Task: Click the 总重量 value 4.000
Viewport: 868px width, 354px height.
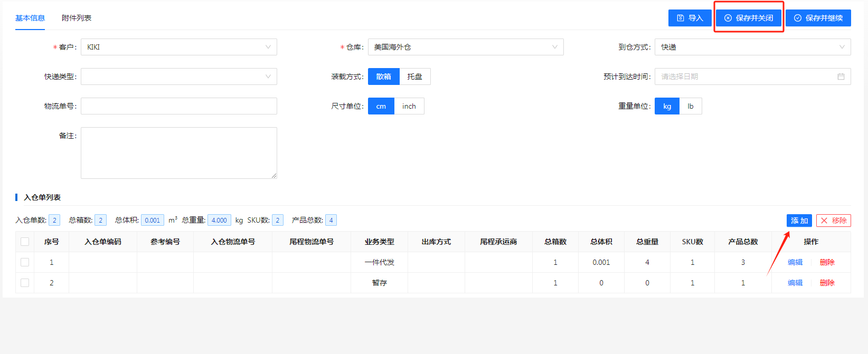Action: 219,220
